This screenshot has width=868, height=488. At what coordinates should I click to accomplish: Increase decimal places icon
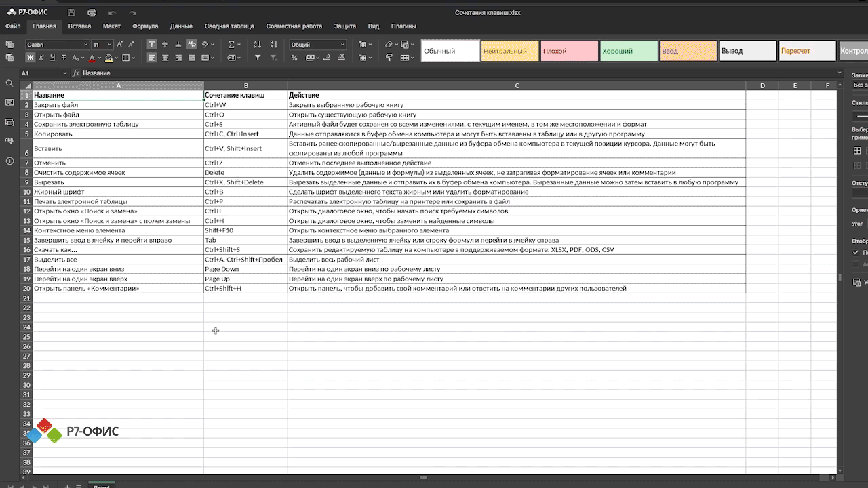tap(341, 58)
